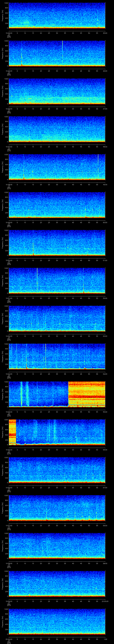The width and height of the screenshot is (114, 644).
Task: Click the 1:00 end label of the last panel
Action: [x=105, y=639]
